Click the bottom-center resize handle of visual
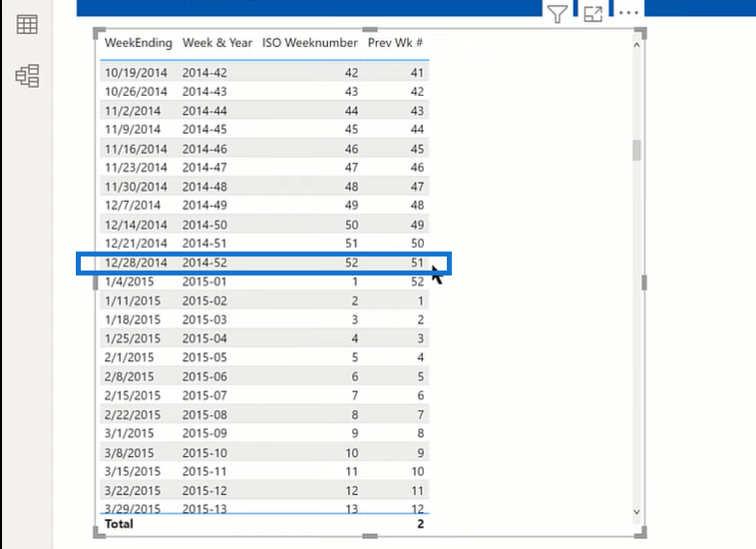Screen dimensions: 756x549 (x=370, y=536)
